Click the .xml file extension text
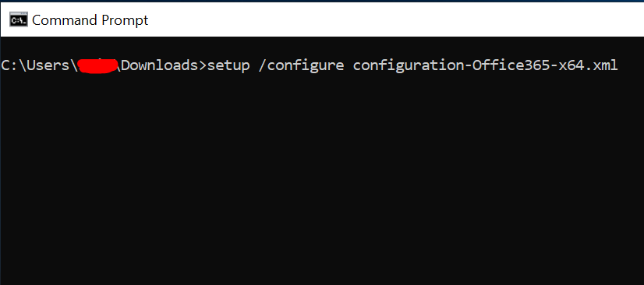 603,65
